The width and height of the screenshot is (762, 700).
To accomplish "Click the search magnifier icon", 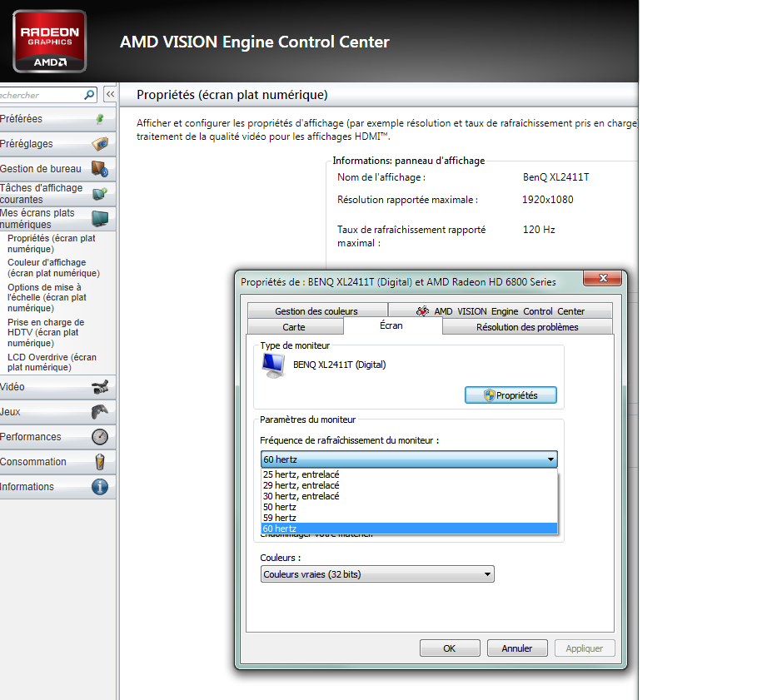I will (x=90, y=95).
